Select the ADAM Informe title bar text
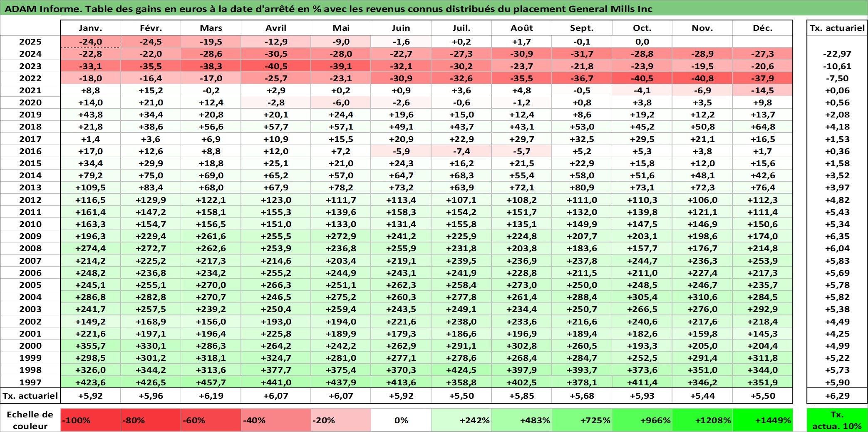 point(328,9)
